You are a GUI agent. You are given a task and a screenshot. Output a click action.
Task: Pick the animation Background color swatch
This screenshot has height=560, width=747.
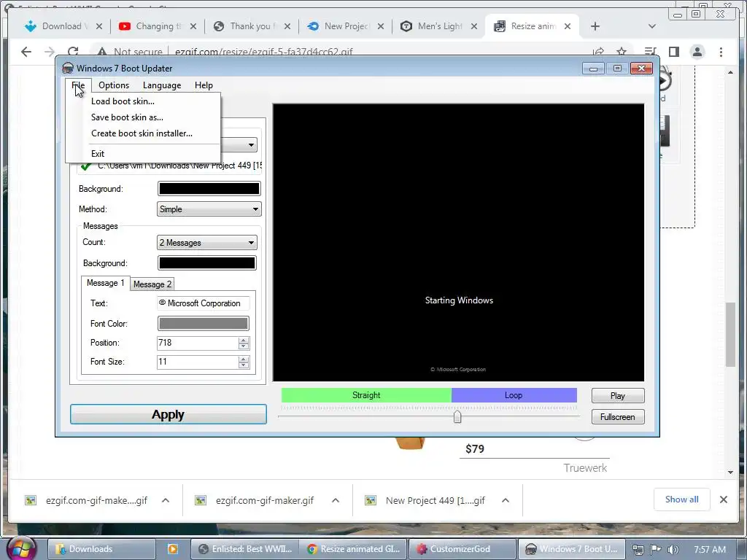click(x=209, y=189)
